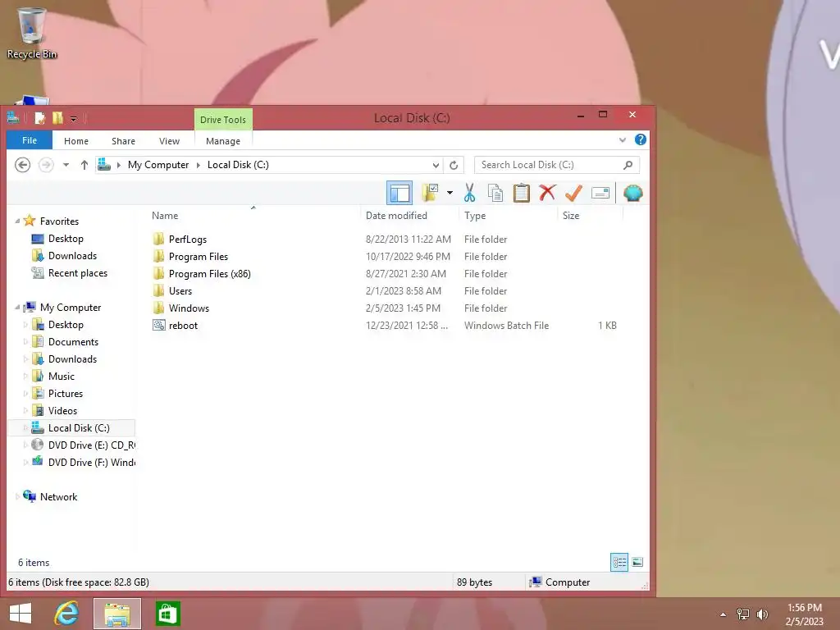The image size is (840, 630).
Task: Expand the Pictures tree node
Action: click(x=25, y=393)
